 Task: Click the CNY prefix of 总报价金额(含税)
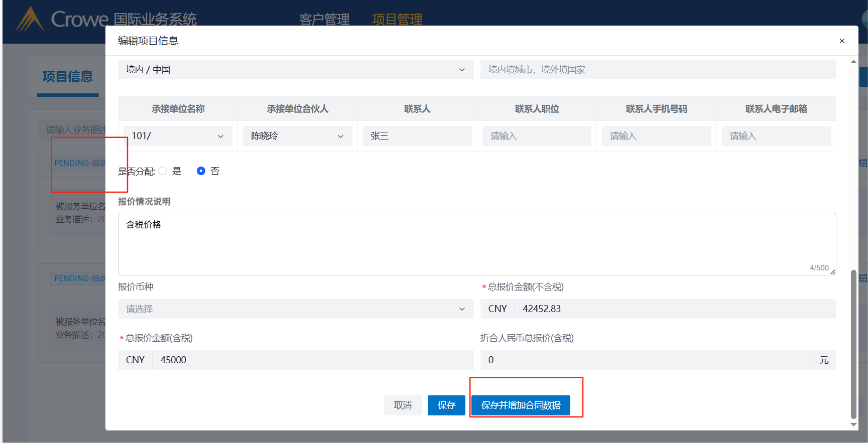point(135,360)
